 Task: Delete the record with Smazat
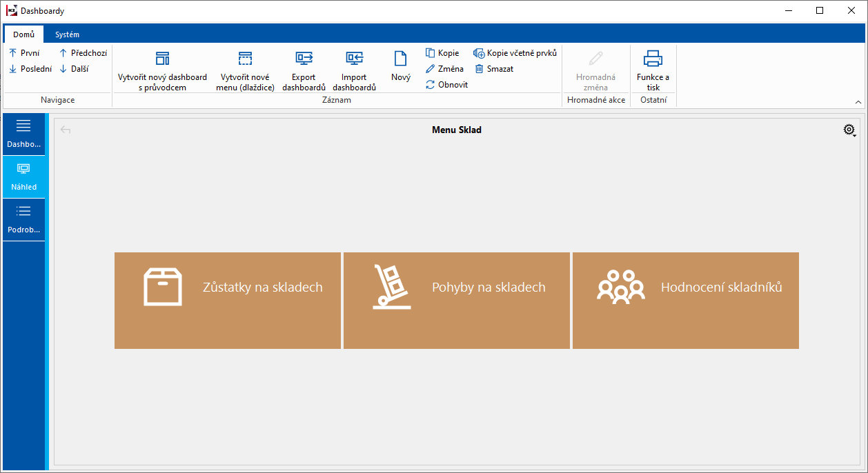pyautogui.click(x=493, y=69)
